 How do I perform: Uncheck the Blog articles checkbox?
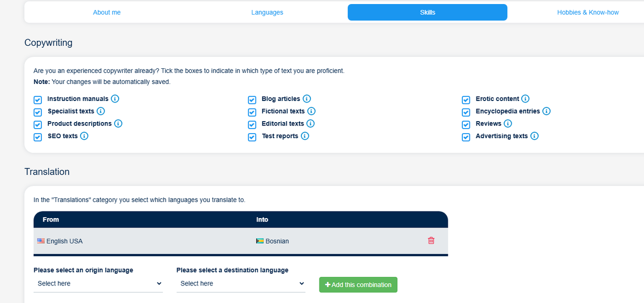tap(252, 100)
